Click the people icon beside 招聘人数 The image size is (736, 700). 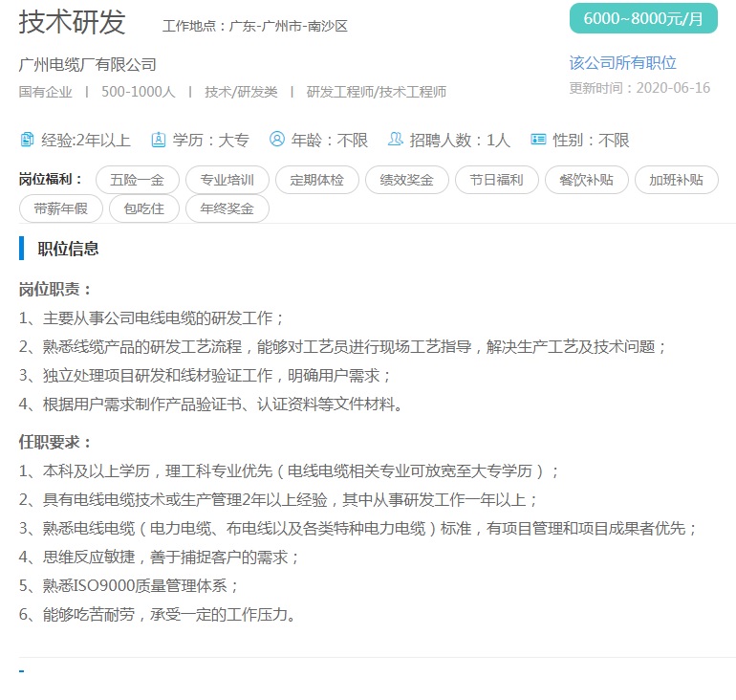tap(395, 139)
